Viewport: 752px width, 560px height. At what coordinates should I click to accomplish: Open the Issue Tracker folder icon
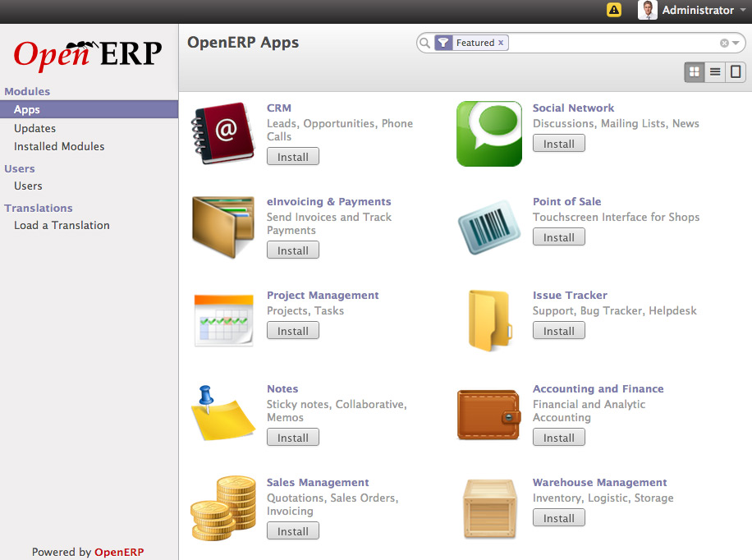click(x=490, y=320)
